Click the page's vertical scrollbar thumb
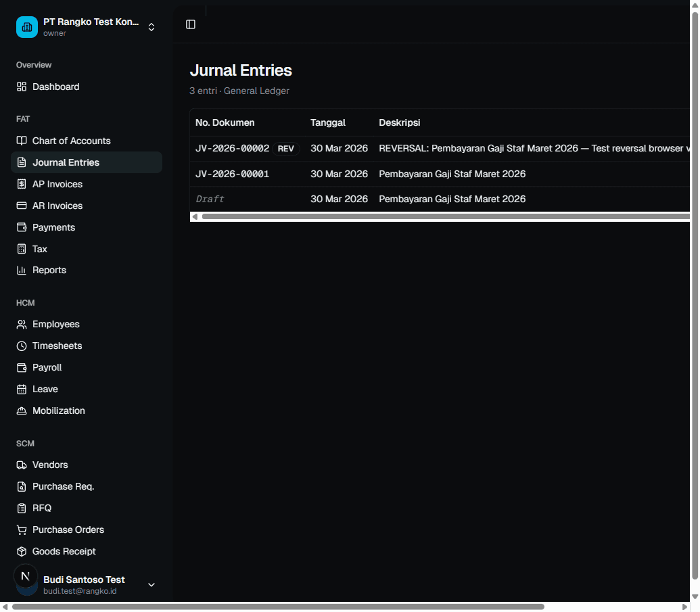The width and height of the screenshot is (700, 612). pos(695,296)
